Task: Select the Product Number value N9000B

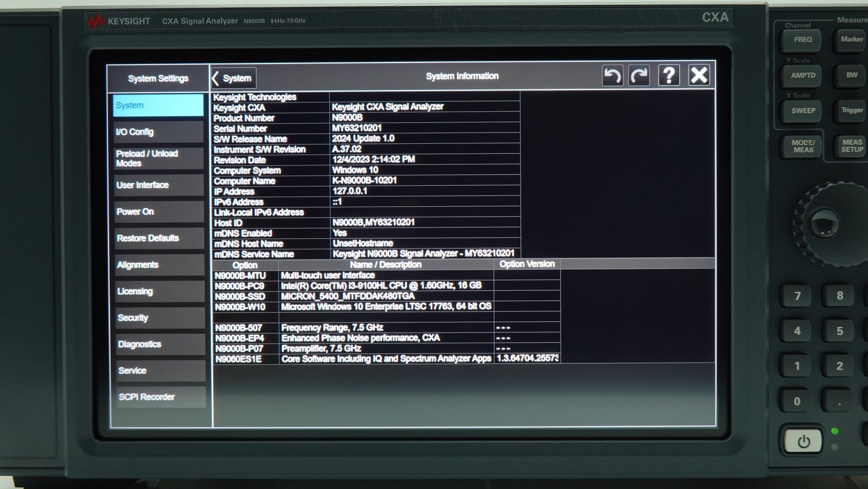Action: (347, 118)
